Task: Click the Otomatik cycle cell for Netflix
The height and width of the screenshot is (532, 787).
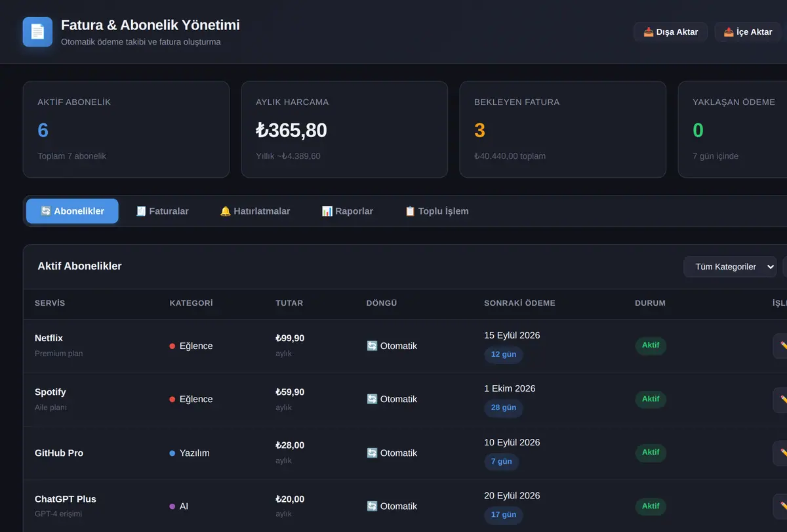Action: point(392,346)
